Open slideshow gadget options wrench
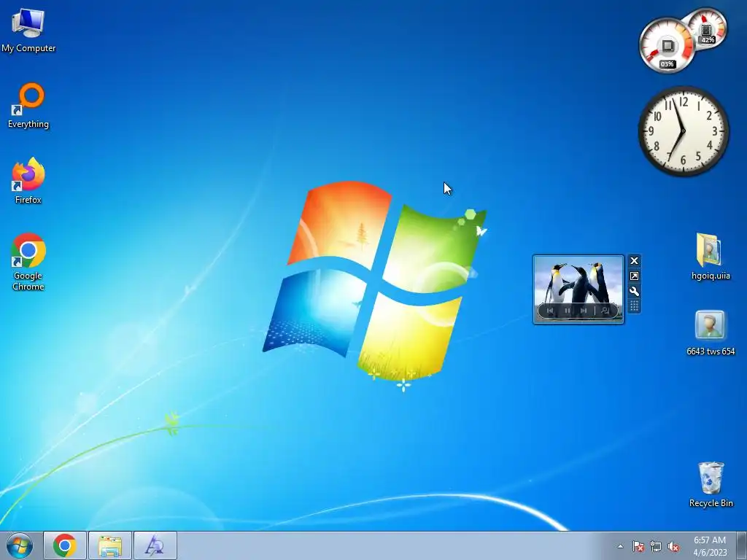Viewport: 747px width, 560px height. click(634, 292)
